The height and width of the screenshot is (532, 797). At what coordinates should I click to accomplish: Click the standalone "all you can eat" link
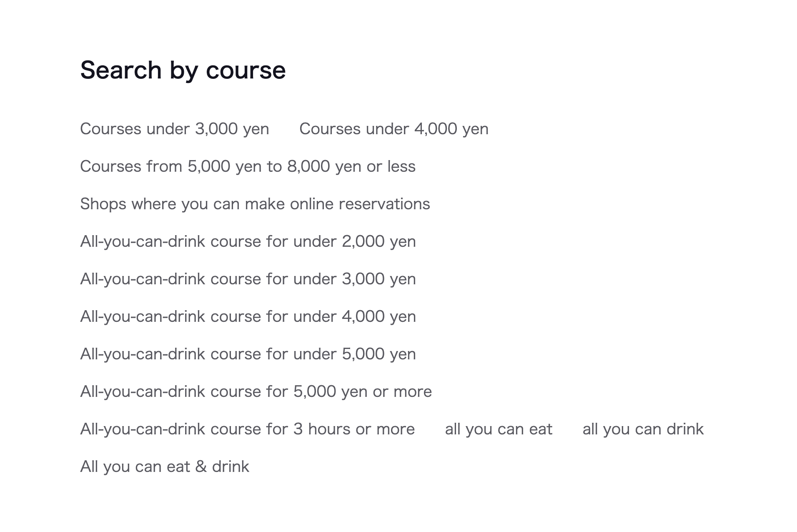coord(498,429)
